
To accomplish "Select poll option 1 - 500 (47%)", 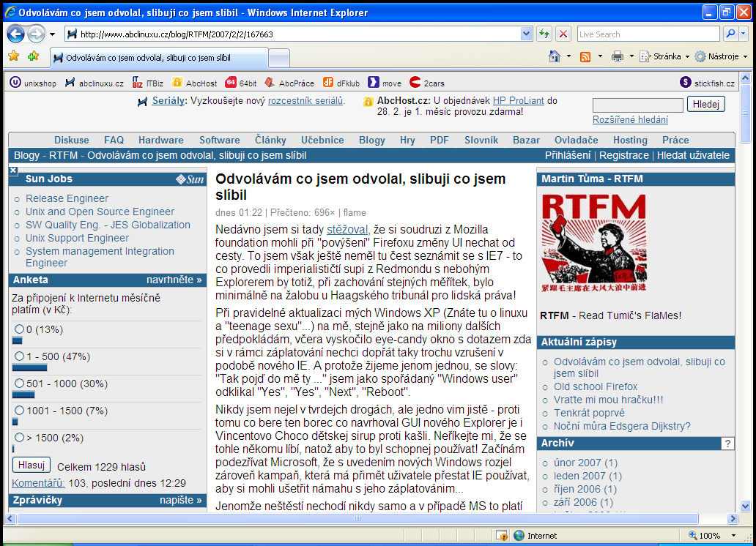I will point(19,356).
